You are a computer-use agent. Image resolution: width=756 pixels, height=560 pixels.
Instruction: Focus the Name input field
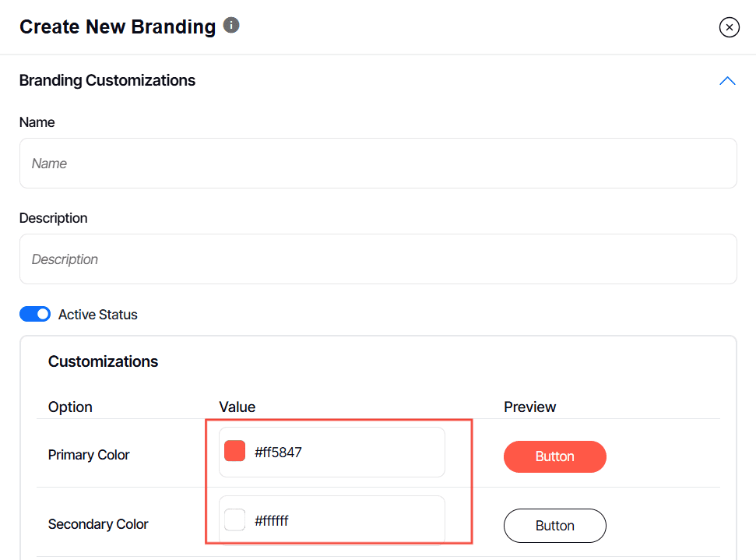coord(378,164)
